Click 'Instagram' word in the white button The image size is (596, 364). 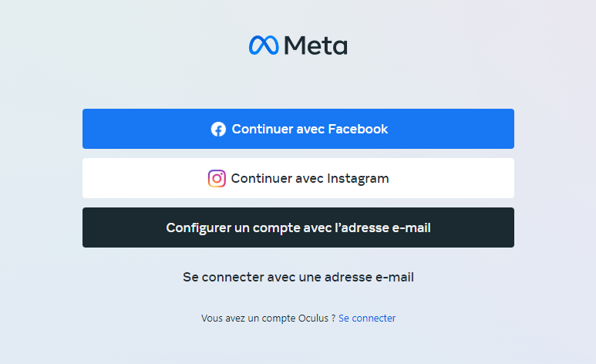click(358, 178)
